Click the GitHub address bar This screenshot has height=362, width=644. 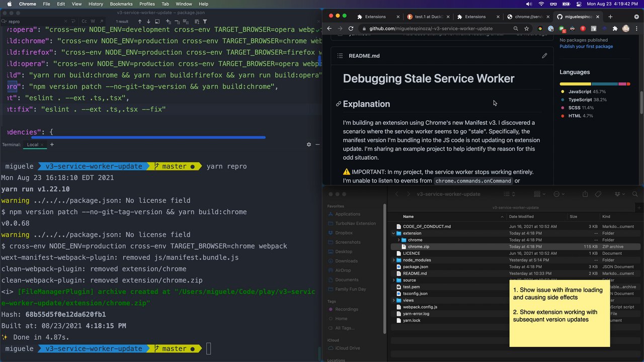click(x=438, y=29)
